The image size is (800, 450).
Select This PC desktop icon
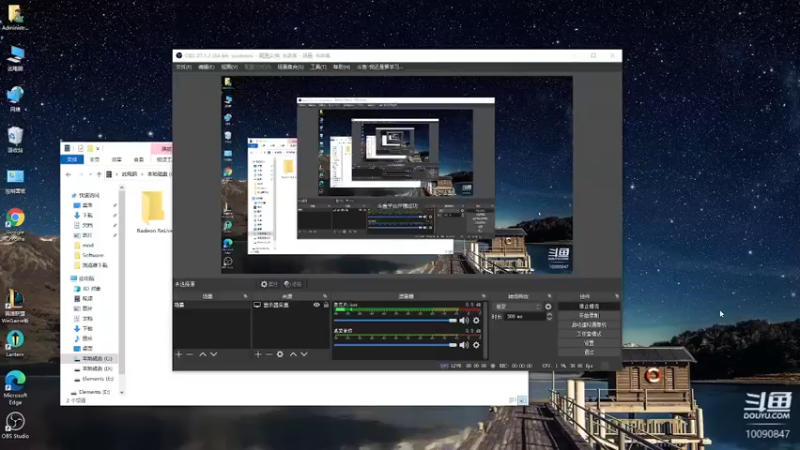pyautogui.click(x=15, y=58)
